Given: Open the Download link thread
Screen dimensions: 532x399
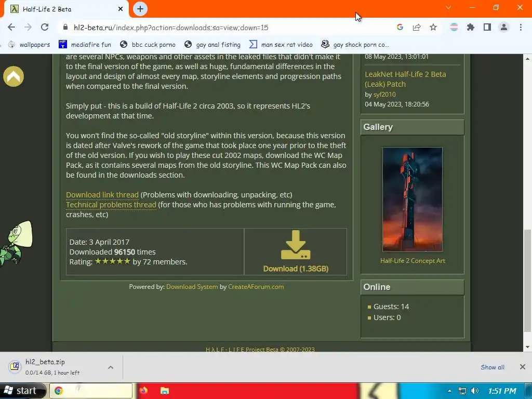Looking at the screenshot, I should point(102,195).
